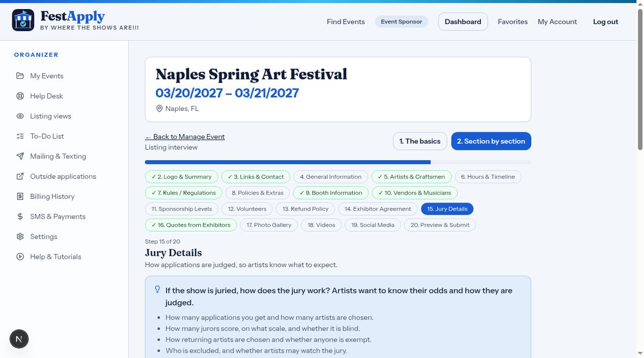Click the Outside applications external-link icon

pyautogui.click(x=20, y=176)
